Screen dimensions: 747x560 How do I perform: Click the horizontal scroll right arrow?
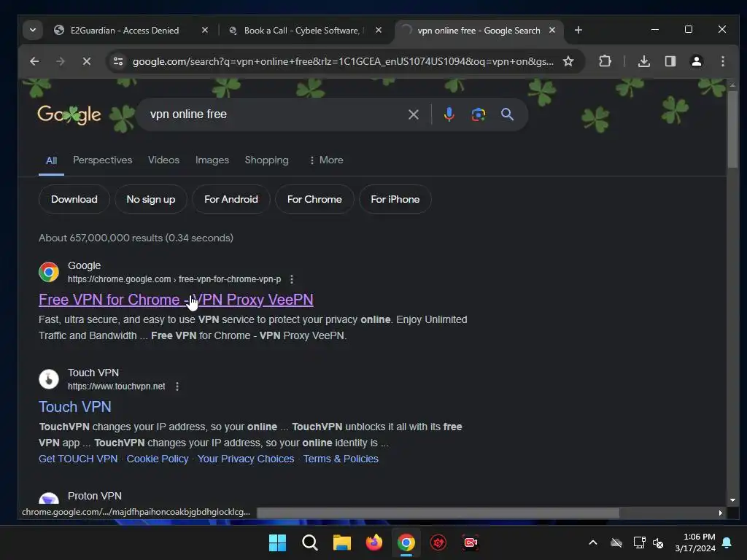point(720,513)
